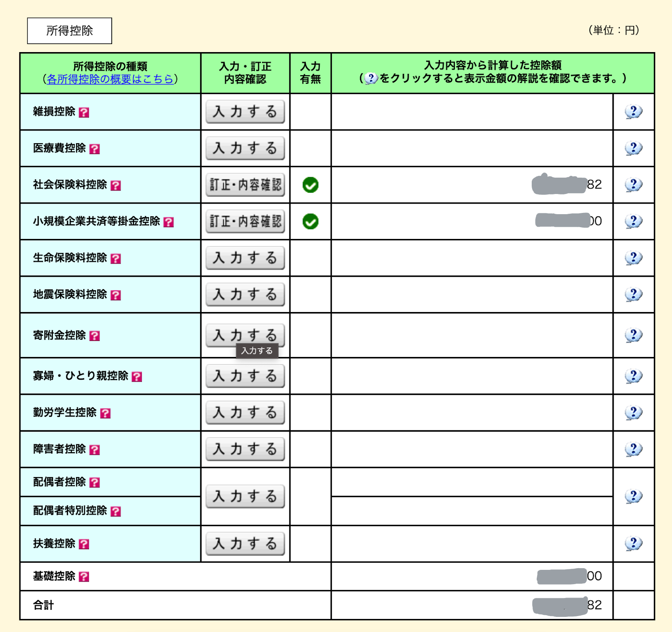Click the 基礎控除 row label

pos(54,576)
